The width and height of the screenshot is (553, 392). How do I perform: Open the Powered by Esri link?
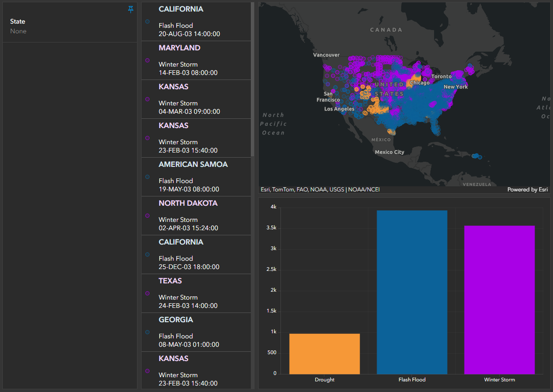click(527, 189)
